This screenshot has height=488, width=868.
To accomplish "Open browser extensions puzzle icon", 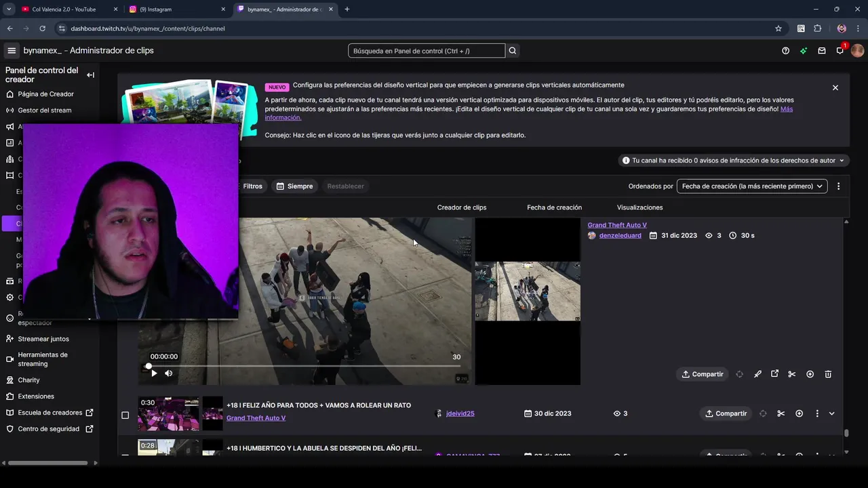I will [817, 28].
